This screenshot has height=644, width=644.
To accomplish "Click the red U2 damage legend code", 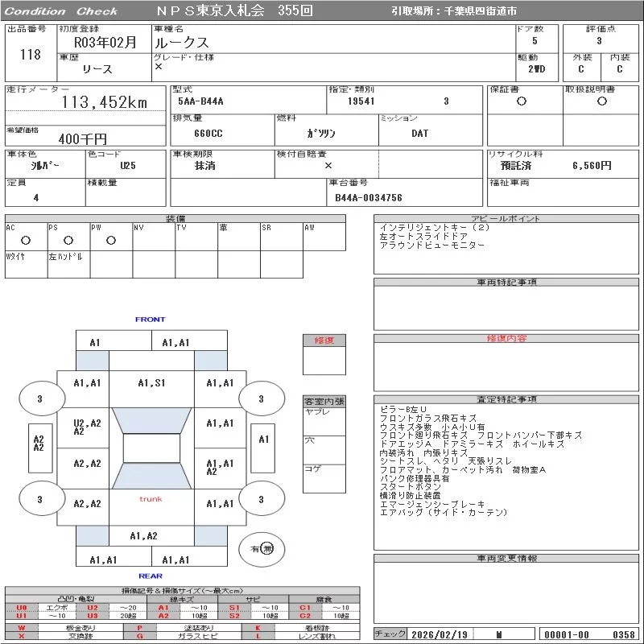I will coord(93,608).
